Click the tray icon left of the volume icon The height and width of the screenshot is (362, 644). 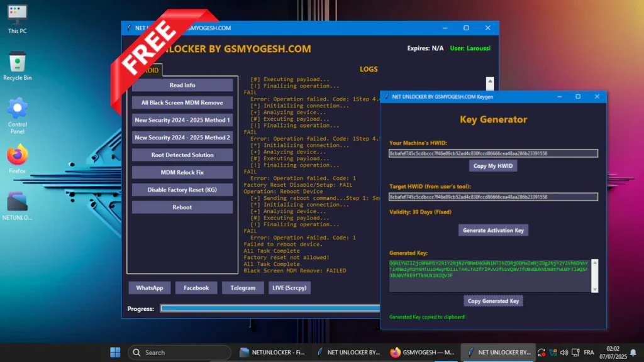click(553, 352)
